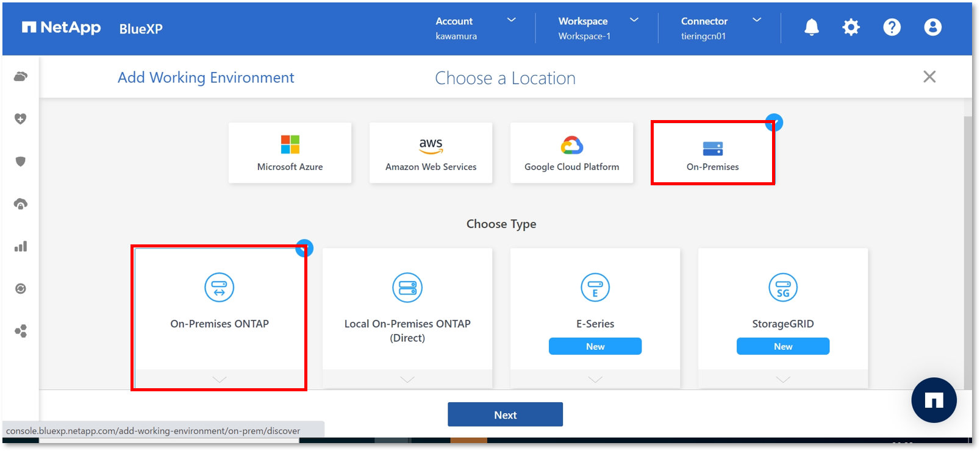Click the Choose a Location title

[x=505, y=78]
